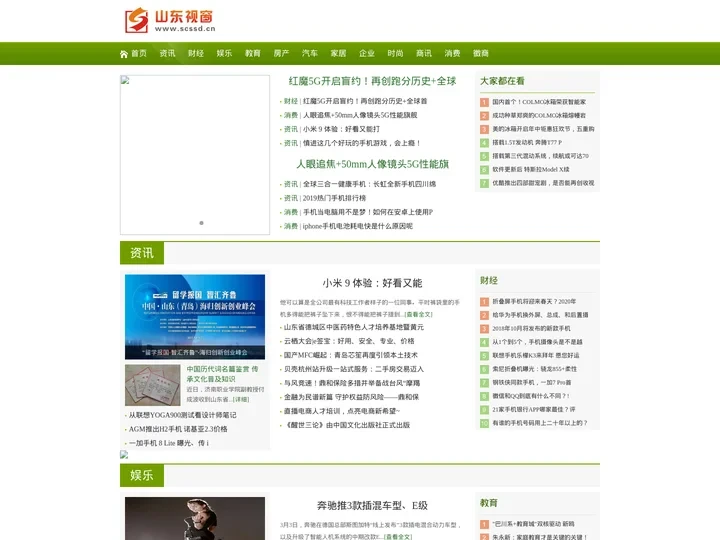Open 财经 item 给华为手机换外屏、总成、和后盖描
This screenshot has width=720, height=540.
click(x=540, y=315)
